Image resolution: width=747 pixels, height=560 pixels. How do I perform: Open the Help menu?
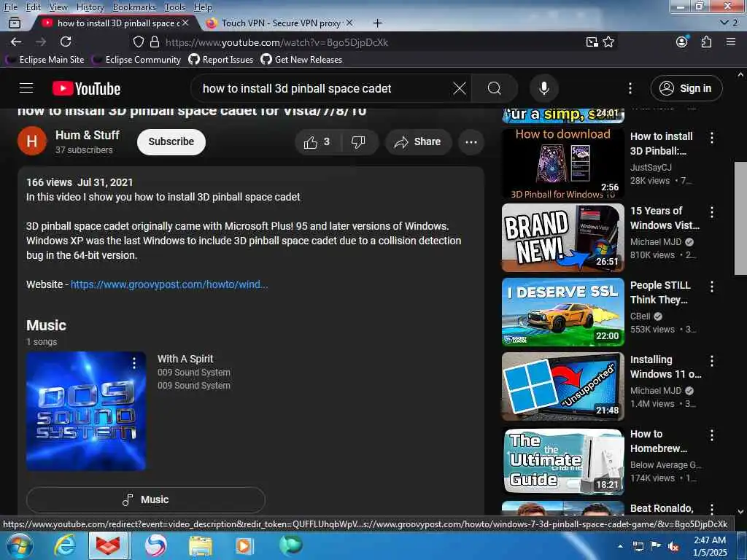pyautogui.click(x=203, y=7)
